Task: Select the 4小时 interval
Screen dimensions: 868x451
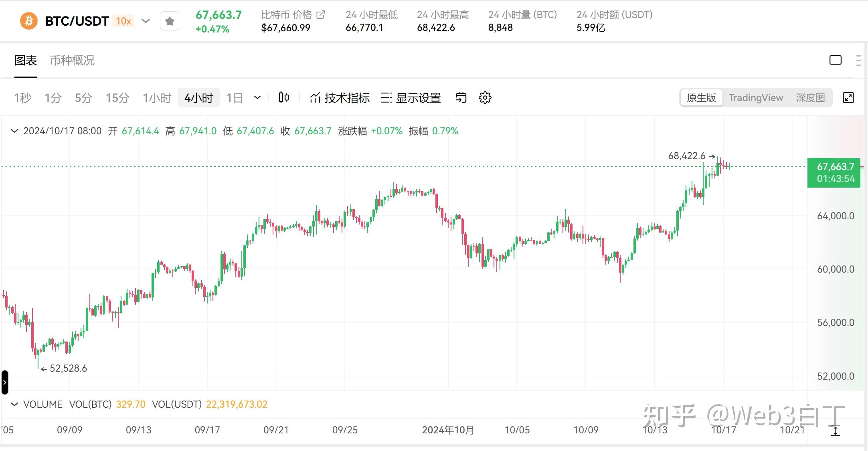Action: tap(198, 98)
